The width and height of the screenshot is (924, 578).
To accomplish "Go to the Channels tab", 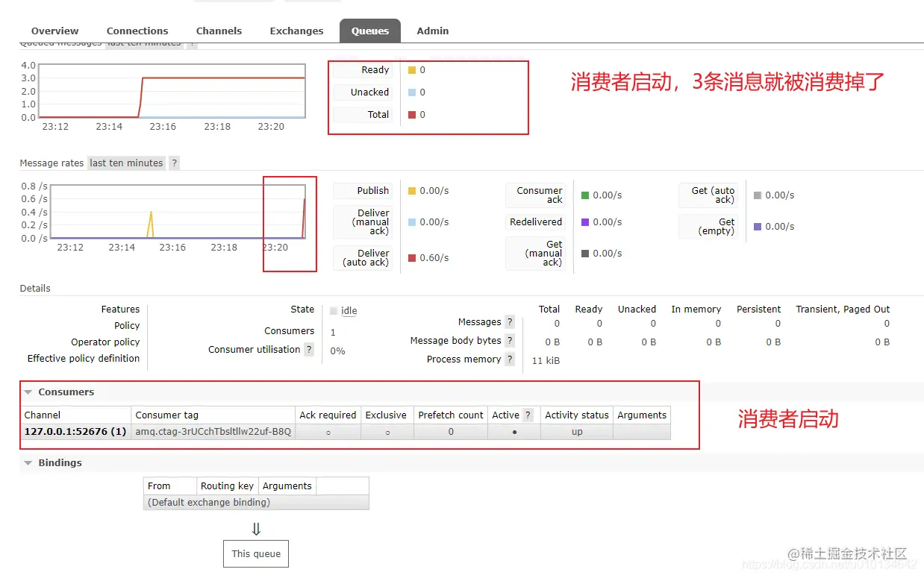I will (219, 31).
